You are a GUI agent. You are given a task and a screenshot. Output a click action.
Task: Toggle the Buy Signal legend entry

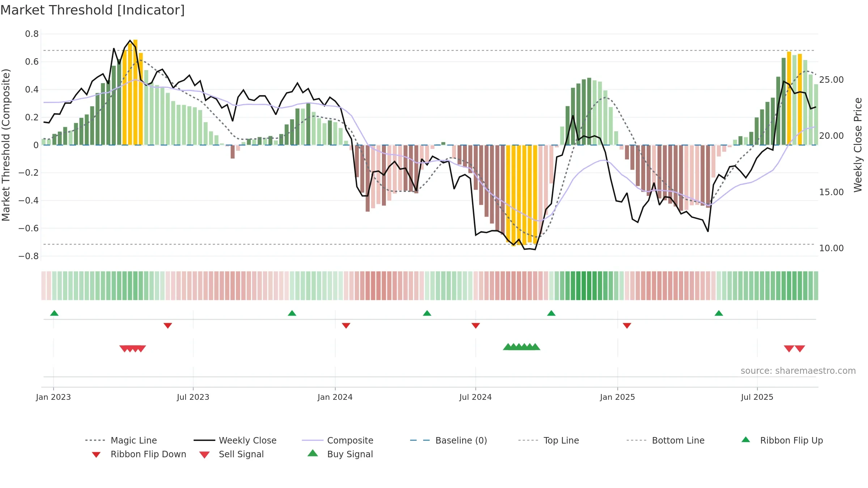click(x=340, y=454)
